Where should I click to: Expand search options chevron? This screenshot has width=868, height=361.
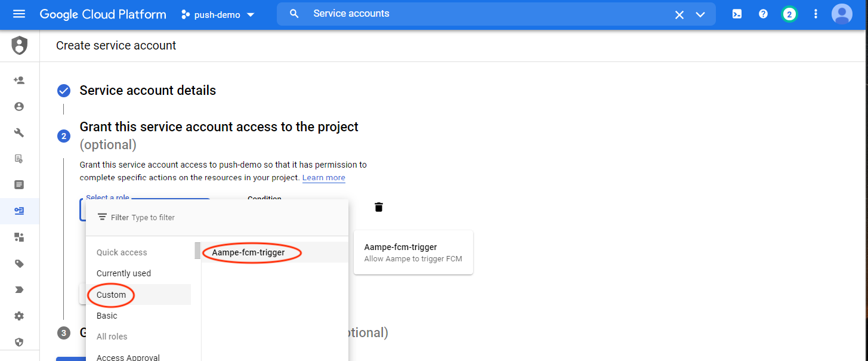tap(700, 15)
